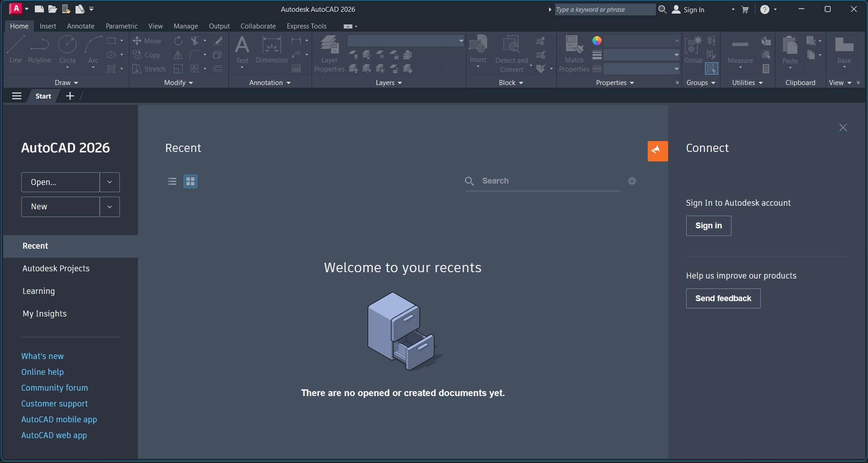868x463 pixels.
Task: Select the Text annotation tool
Action: 242,49
